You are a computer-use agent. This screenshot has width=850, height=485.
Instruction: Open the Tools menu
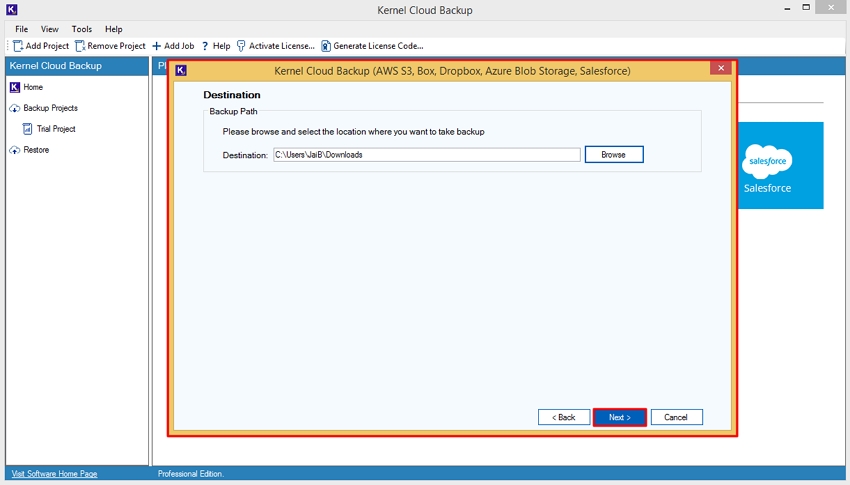(82, 29)
